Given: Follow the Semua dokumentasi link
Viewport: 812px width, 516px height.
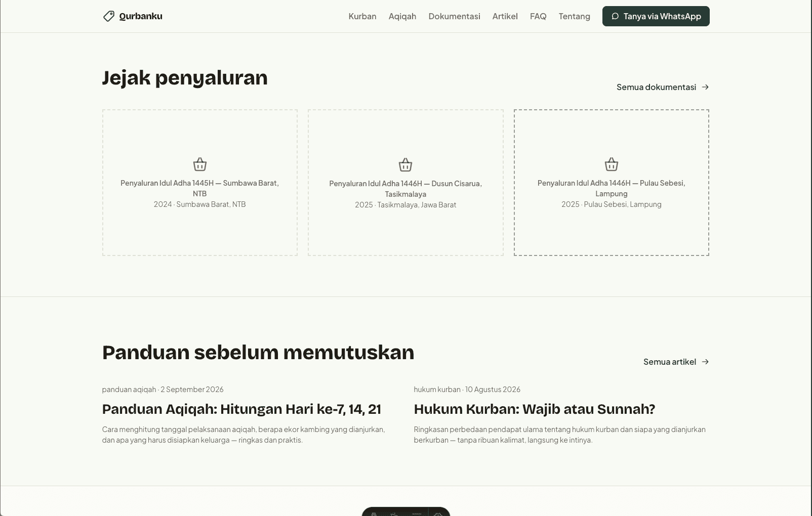Looking at the screenshot, I should [663, 87].
